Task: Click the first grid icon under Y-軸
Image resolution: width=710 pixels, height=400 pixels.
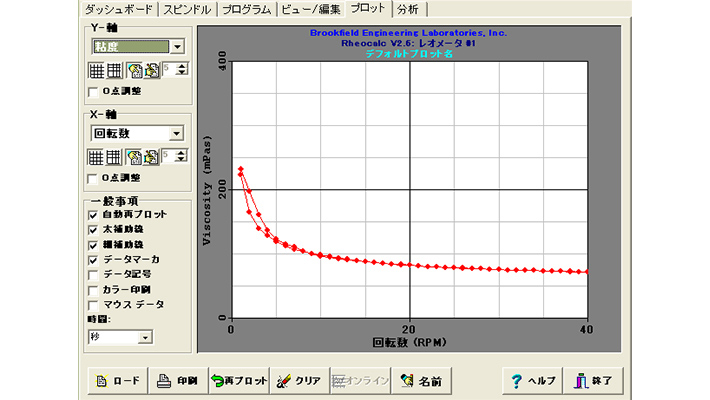Action: tap(96, 71)
